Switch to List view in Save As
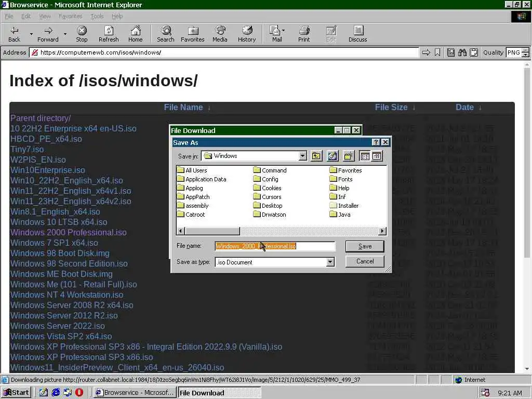 point(365,156)
